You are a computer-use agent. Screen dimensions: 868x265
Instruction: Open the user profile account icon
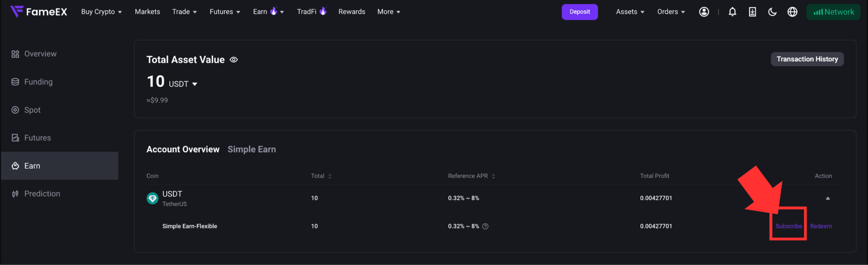click(x=704, y=12)
